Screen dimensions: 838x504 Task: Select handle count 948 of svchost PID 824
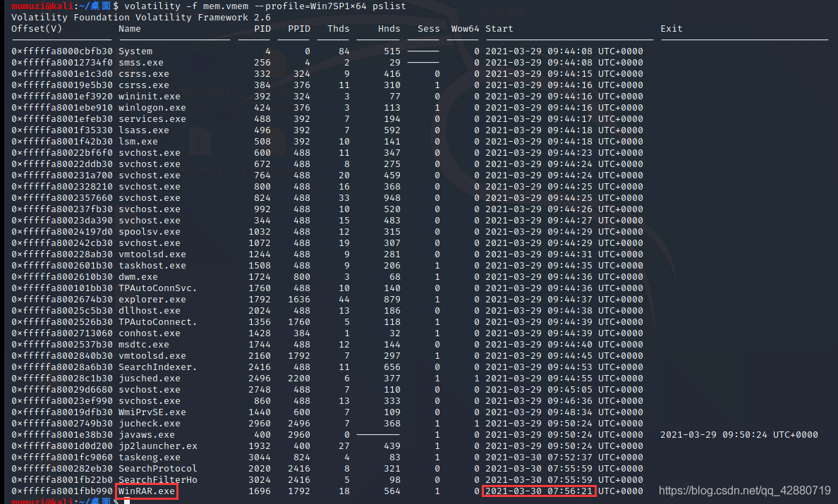(391, 197)
